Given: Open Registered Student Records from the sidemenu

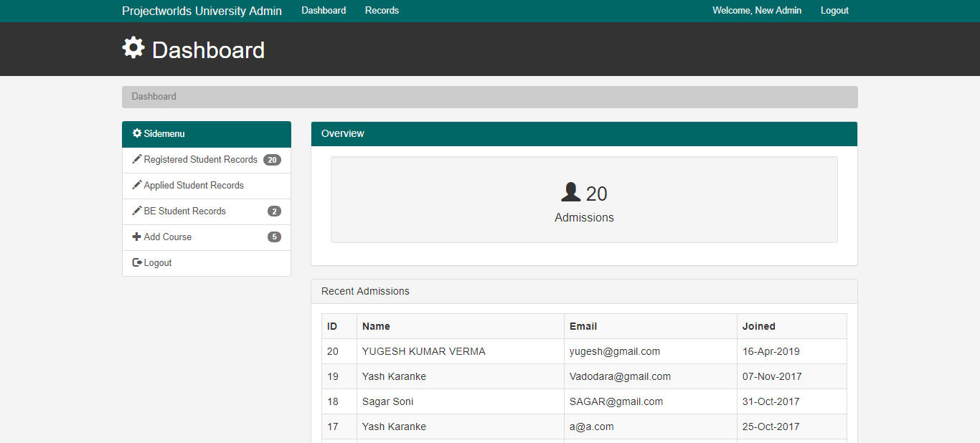Looking at the screenshot, I should [200, 160].
